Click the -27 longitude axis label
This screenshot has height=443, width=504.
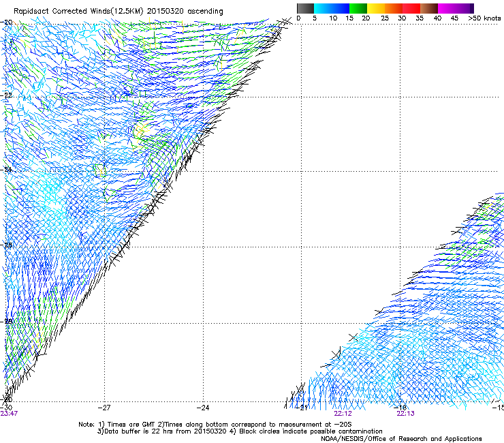[104, 408]
